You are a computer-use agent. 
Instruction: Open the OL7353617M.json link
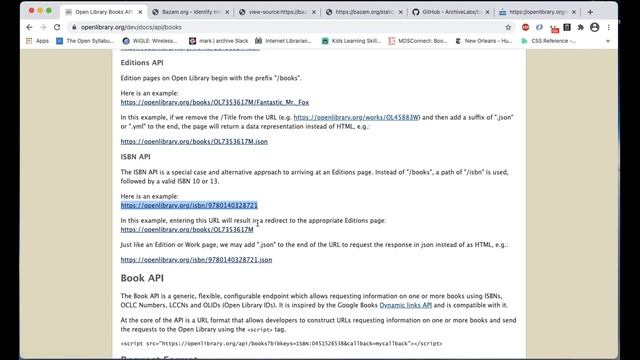(x=194, y=142)
